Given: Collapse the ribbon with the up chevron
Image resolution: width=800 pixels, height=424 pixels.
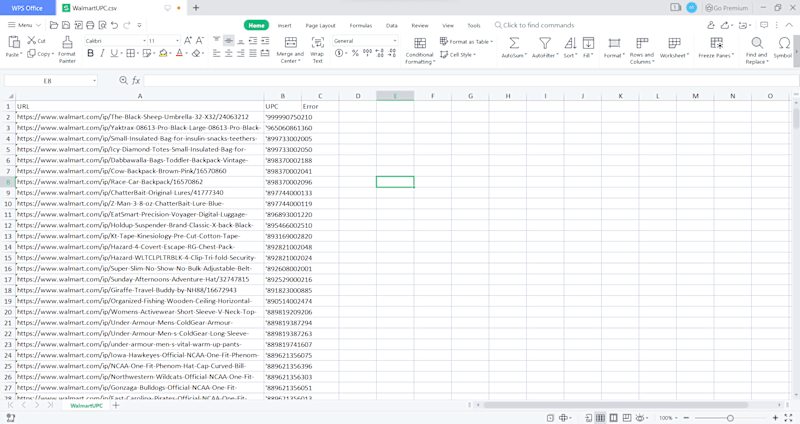Looking at the screenshot, I should (789, 25).
